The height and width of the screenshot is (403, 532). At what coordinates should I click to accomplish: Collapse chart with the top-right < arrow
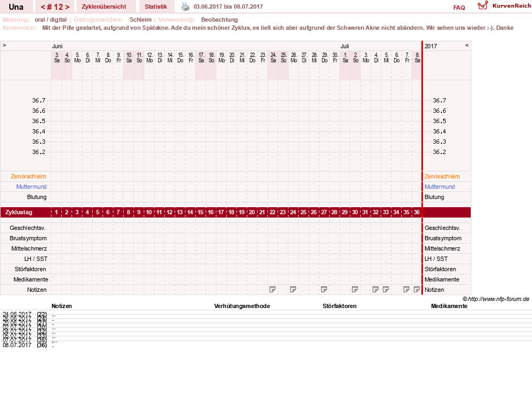click(467, 45)
